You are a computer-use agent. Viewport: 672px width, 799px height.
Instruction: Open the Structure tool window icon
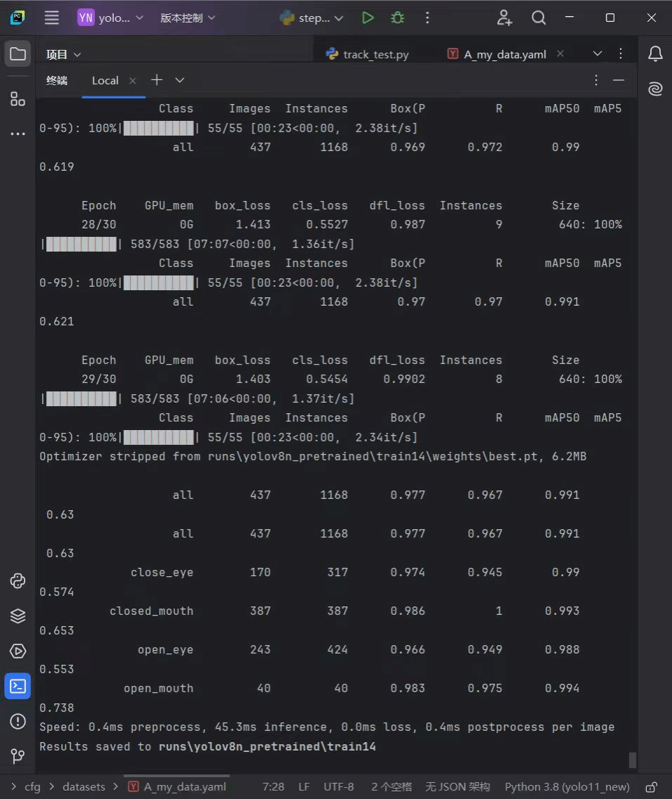click(x=18, y=99)
